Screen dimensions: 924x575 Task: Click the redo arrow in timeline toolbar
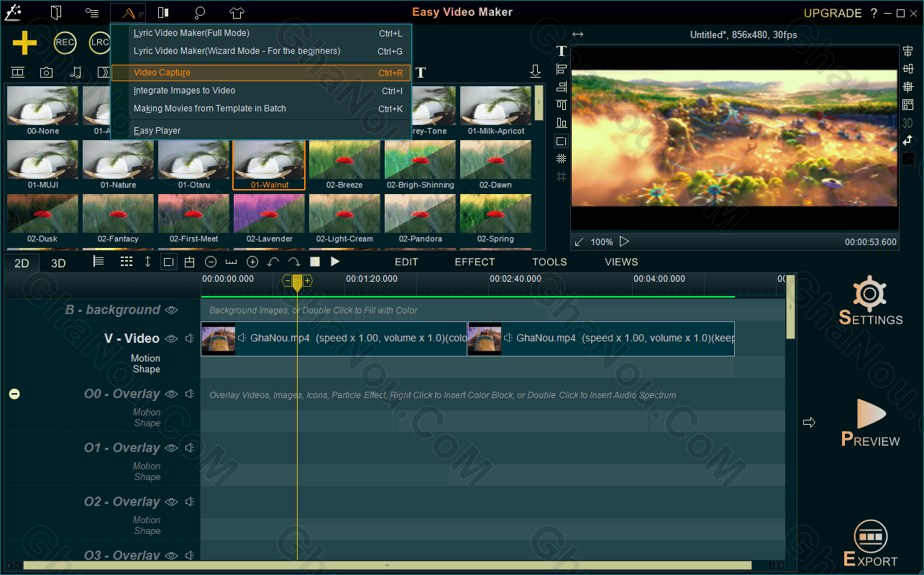pos(294,262)
